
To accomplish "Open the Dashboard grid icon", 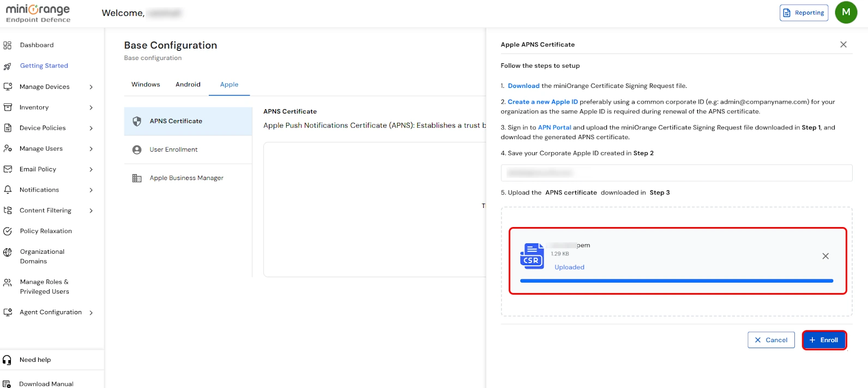I will (8, 45).
